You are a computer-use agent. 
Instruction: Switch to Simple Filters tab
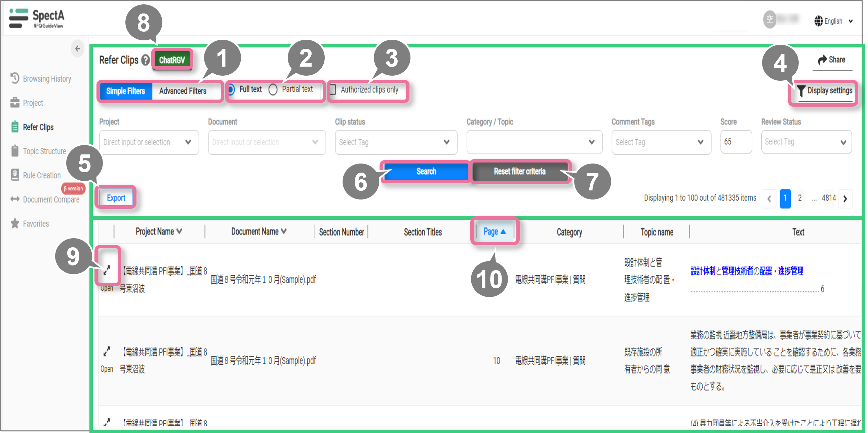pos(125,91)
